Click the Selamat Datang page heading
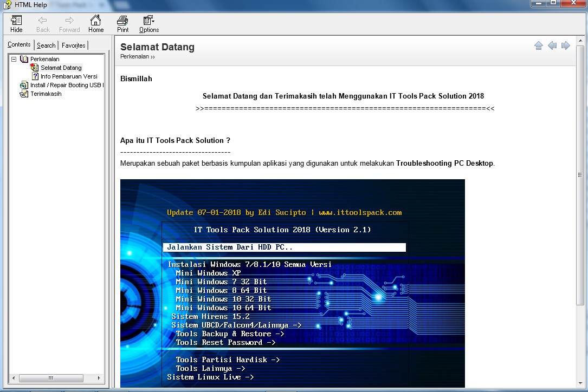 pyautogui.click(x=157, y=47)
